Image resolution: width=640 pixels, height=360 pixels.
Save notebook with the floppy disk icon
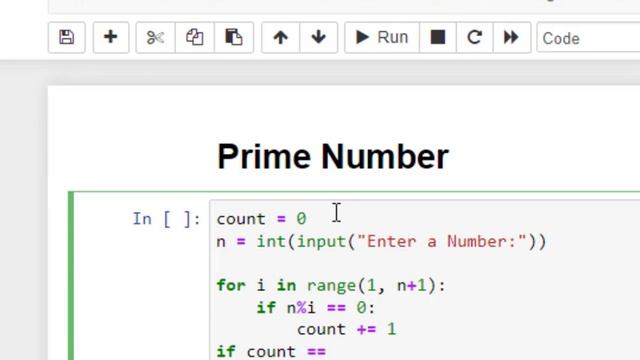(x=67, y=38)
